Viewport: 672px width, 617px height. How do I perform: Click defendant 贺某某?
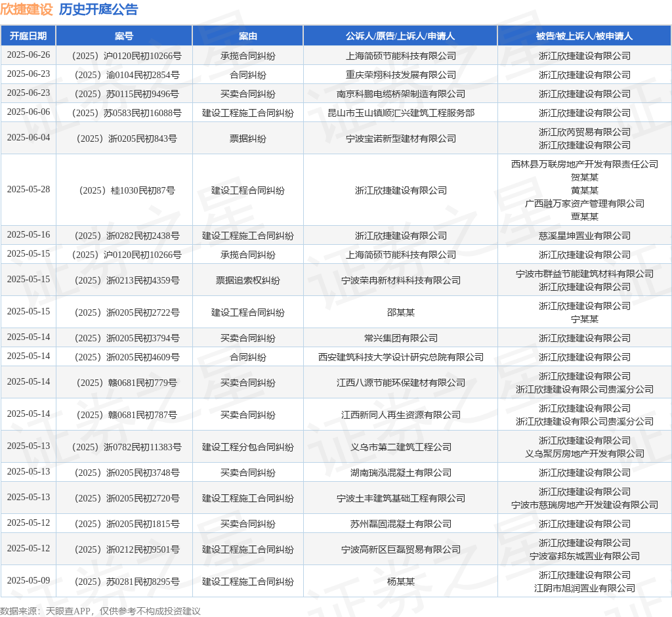click(585, 177)
